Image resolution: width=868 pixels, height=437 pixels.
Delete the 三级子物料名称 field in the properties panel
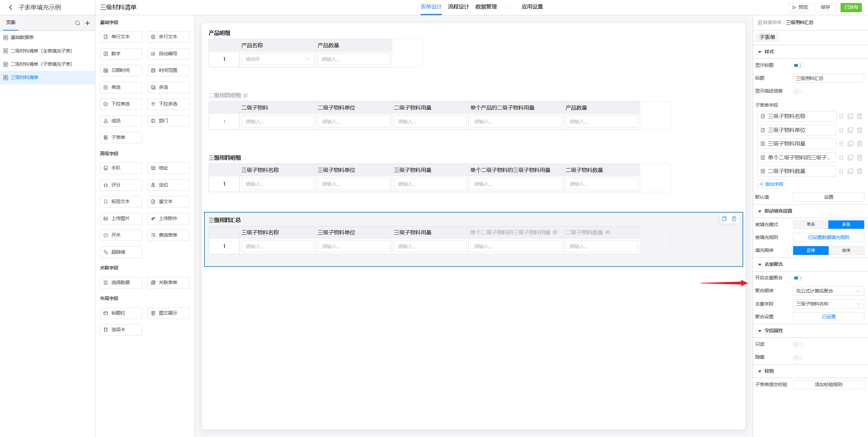tap(860, 116)
